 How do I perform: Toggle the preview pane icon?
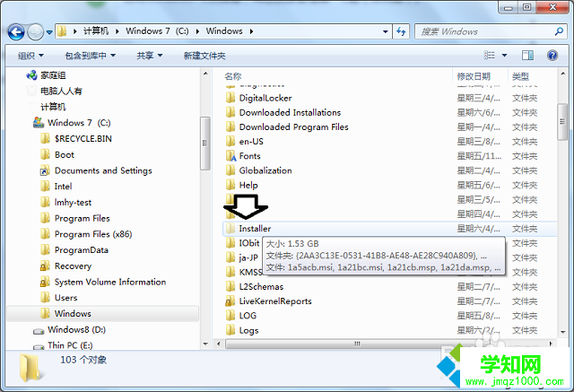[527, 56]
